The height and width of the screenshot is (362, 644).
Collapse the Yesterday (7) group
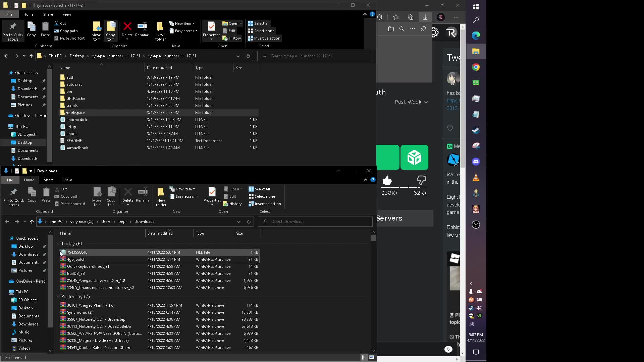point(58,296)
